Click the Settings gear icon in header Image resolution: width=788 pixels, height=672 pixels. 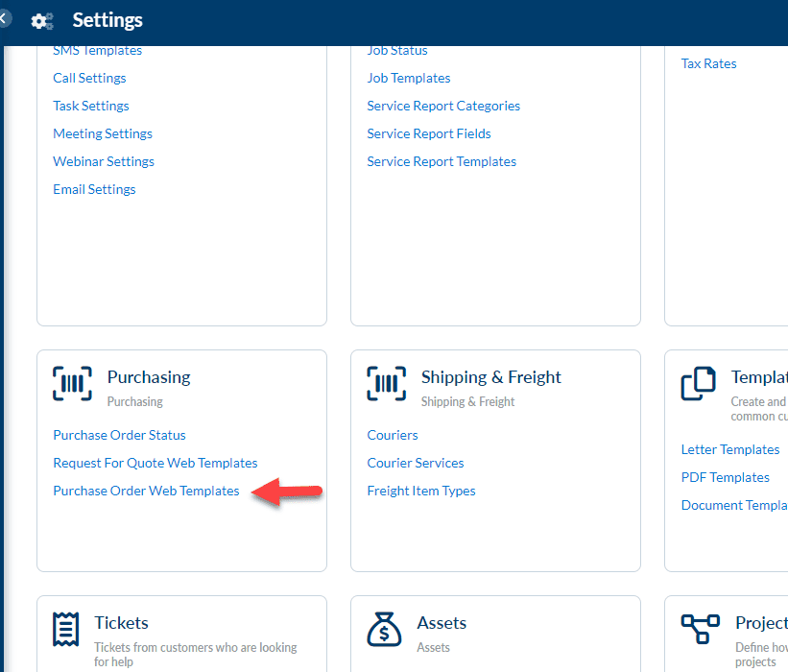click(x=41, y=21)
